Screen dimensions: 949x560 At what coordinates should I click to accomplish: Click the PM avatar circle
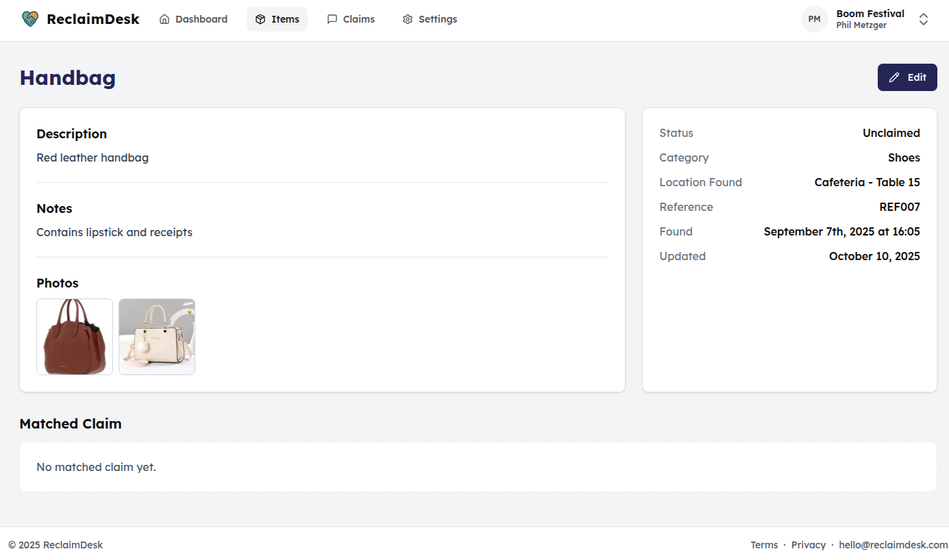(814, 19)
